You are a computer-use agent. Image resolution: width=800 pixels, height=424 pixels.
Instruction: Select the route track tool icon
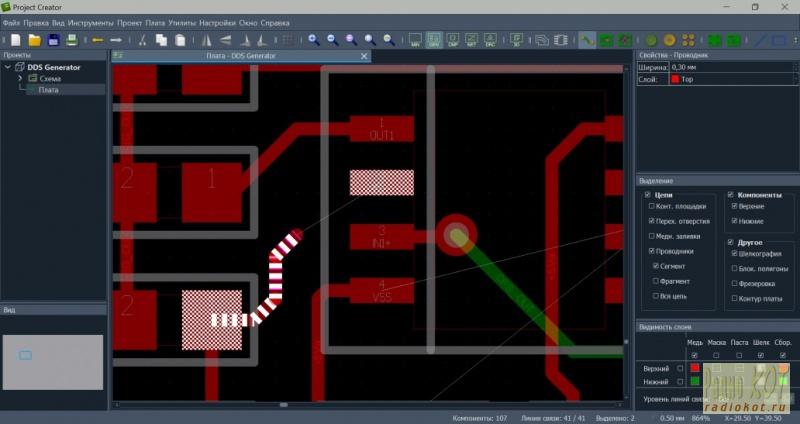(587, 40)
